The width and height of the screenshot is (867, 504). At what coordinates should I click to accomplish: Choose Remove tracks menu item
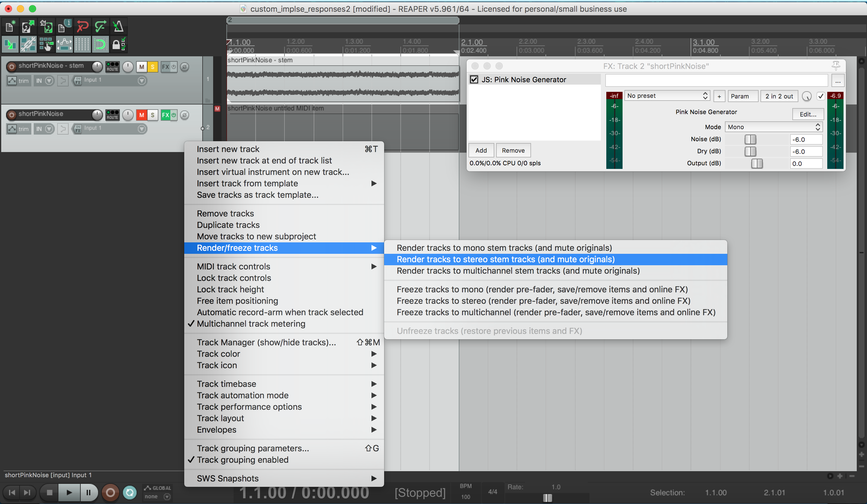[284, 213]
